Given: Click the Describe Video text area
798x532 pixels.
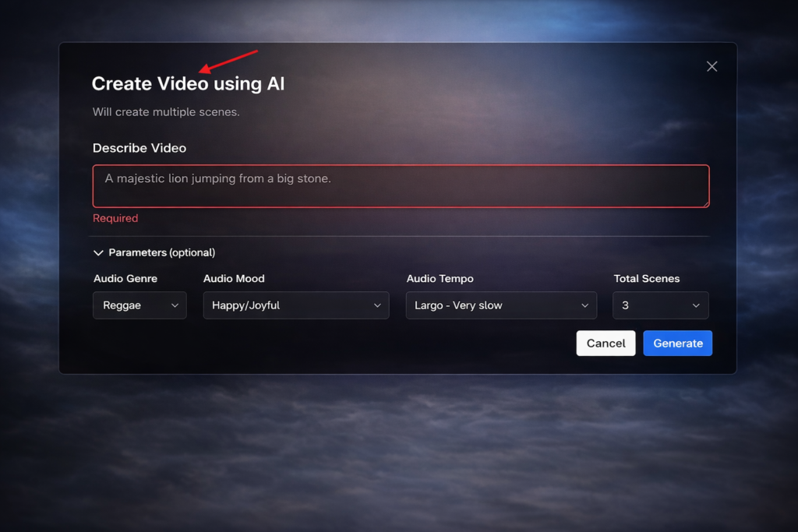Looking at the screenshot, I should [x=401, y=186].
